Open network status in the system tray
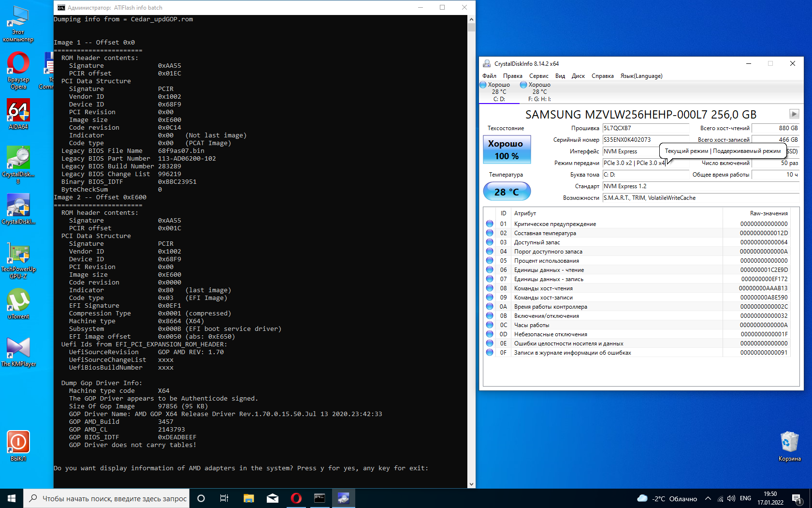This screenshot has width=812, height=508. tap(720, 498)
